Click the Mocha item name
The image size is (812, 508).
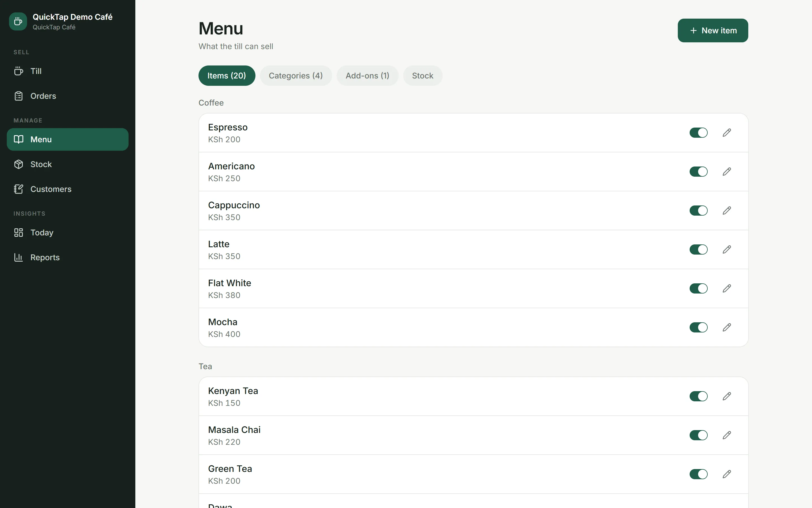(223, 322)
